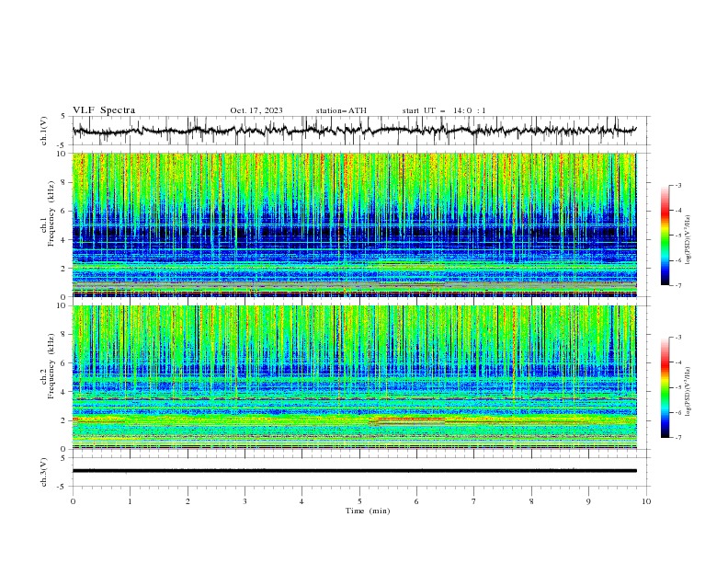Click the time-axis tick label "3"
The height and width of the screenshot is (563, 728).
[x=245, y=501]
